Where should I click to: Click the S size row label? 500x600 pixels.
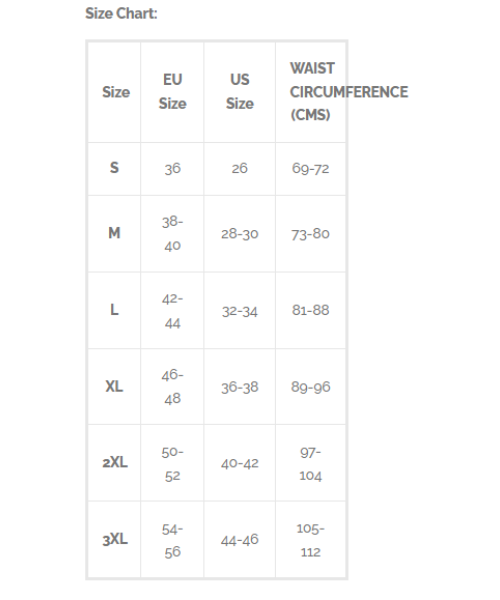pyautogui.click(x=114, y=168)
